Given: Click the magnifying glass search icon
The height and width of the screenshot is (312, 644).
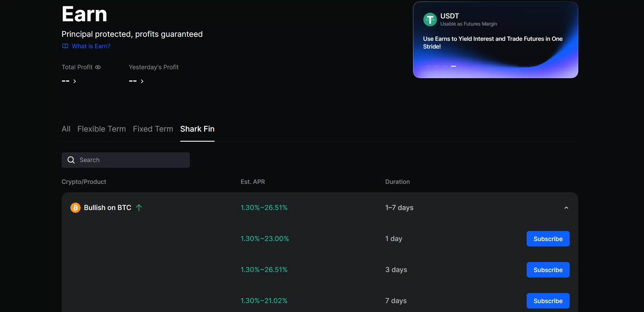Looking at the screenshot, I should (x=71, y=160).
